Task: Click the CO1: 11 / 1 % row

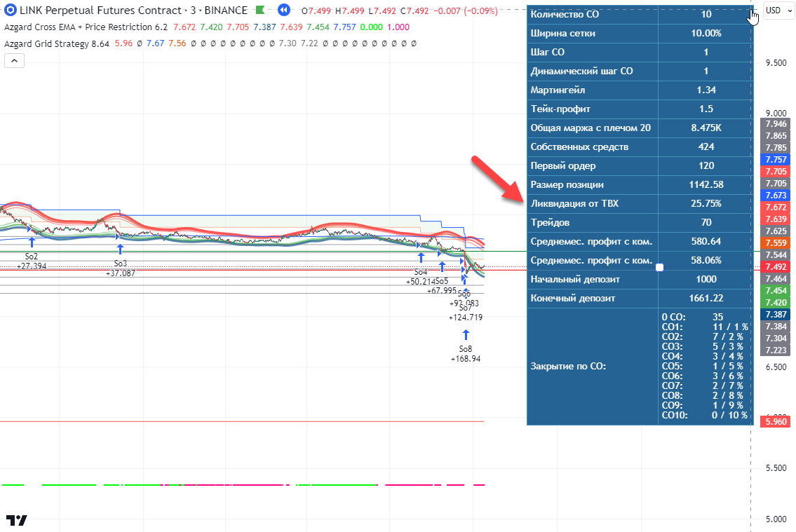Action: point(705,327)
